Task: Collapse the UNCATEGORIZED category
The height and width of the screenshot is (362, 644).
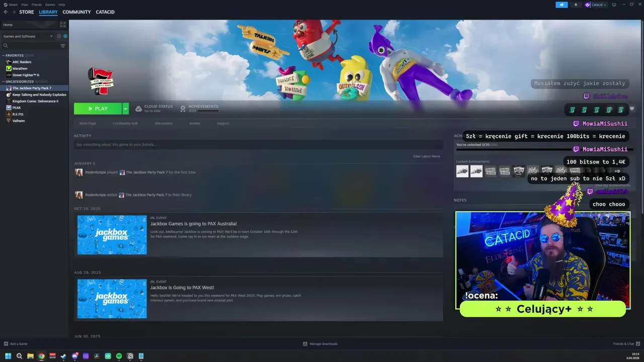Action: click(3, 81)
